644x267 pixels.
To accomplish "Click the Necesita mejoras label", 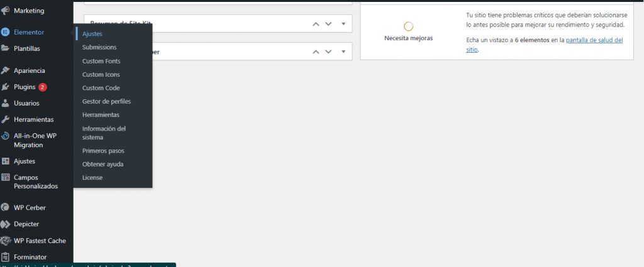I will coord(408,38).
